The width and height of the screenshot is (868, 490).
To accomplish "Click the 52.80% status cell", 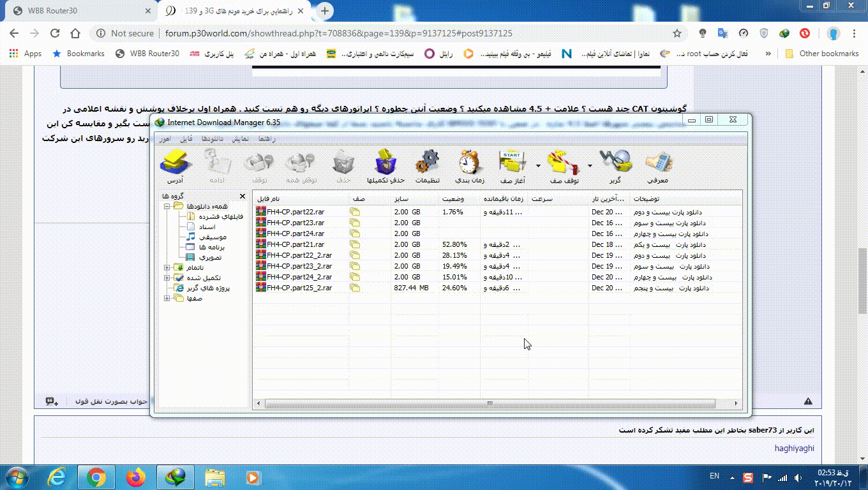I will click(x=454, y=244).
